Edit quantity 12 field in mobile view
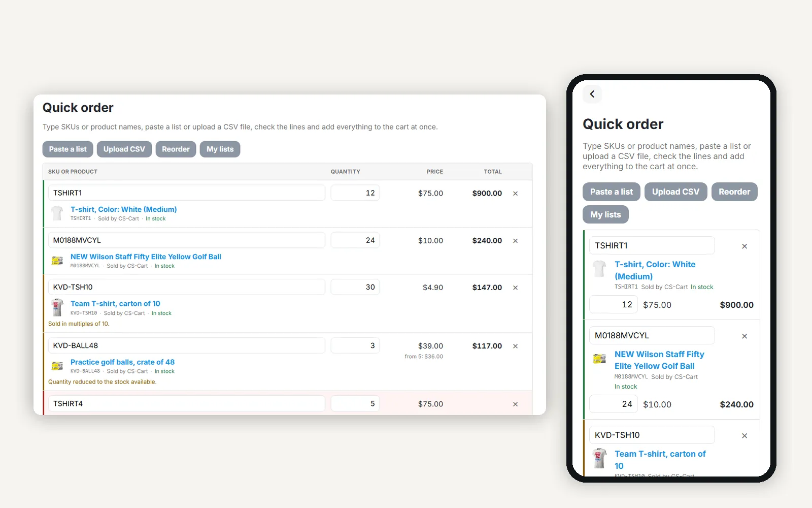Viewport: 812px width, 508px height. (x=613, y=305)
